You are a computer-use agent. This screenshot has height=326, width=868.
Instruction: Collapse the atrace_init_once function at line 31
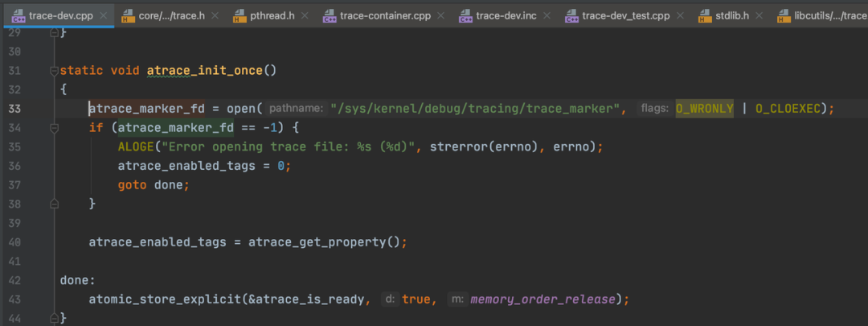coord(54,70)
